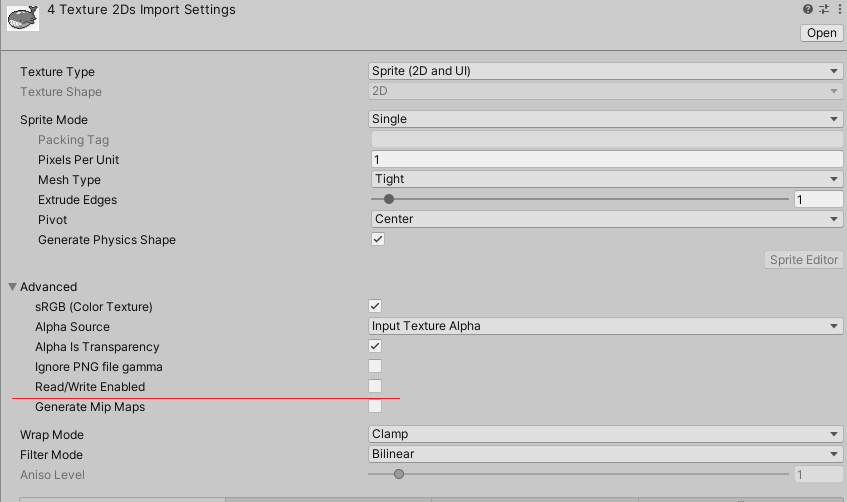Open the Filter Mode dropdown

[606, 454]
